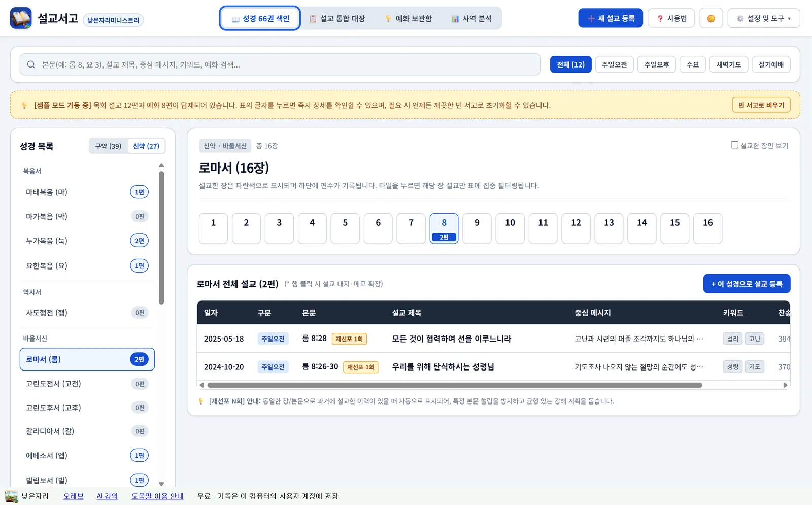Select 누가복음 (눅) in the Bible list
Screen dimensions: 812x505
pos(87,241)
